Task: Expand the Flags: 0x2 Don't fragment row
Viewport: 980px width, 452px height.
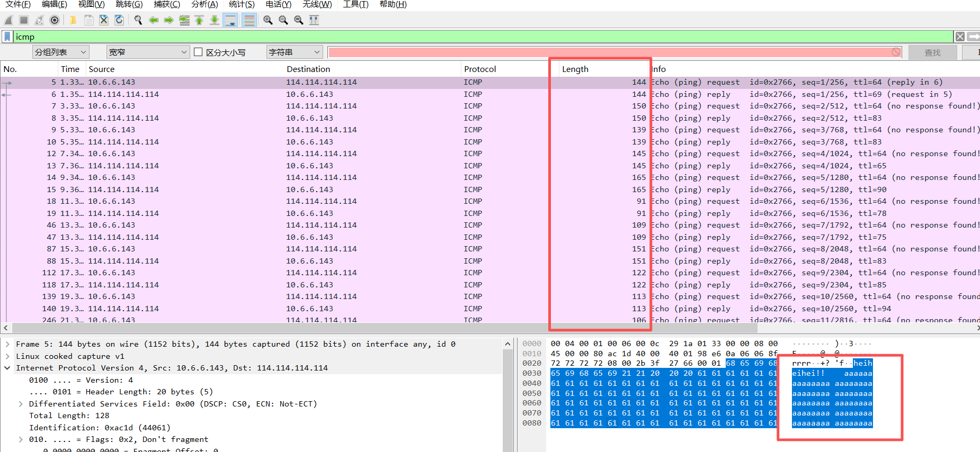Action: tap(21, 439)
